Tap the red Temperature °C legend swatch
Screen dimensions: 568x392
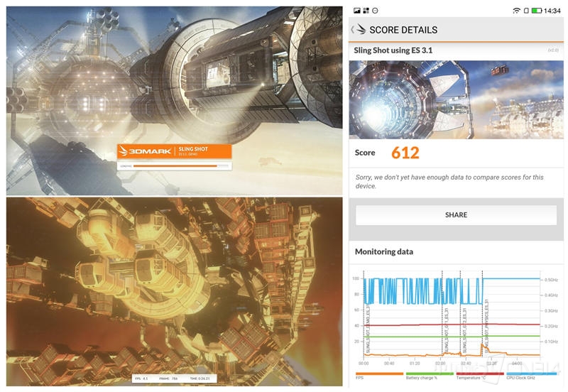[x=480, y=374]
